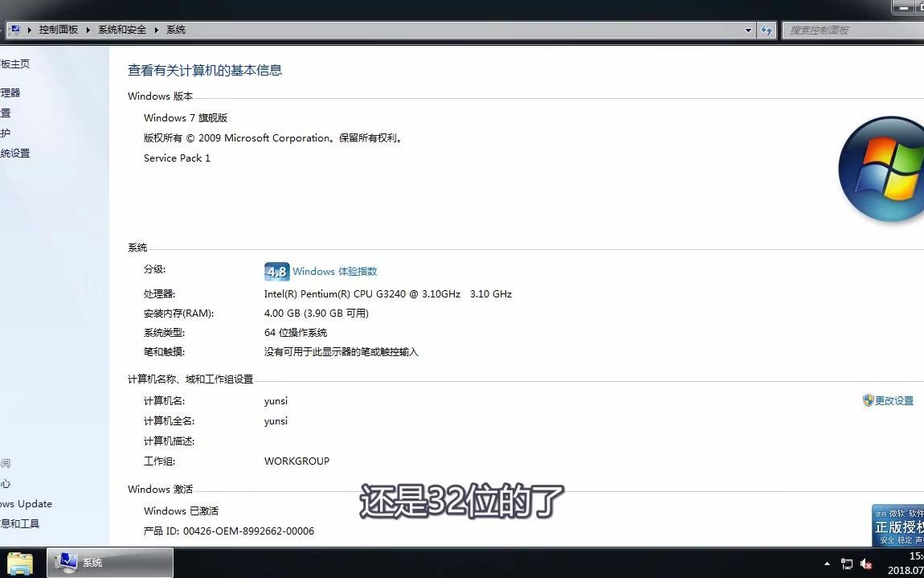Click the WORKGROUP text
Image resolution: width=924 pixels, height=578 pixels.
(x=296, y=461)
